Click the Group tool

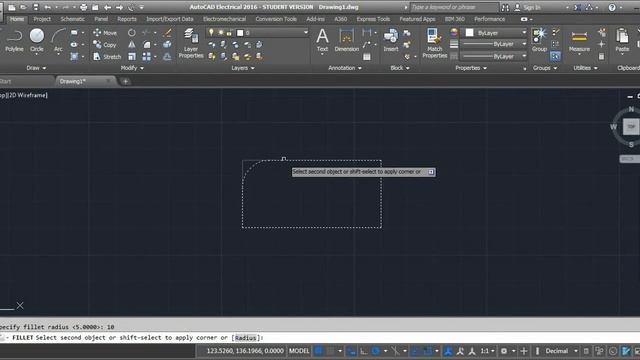539,40
